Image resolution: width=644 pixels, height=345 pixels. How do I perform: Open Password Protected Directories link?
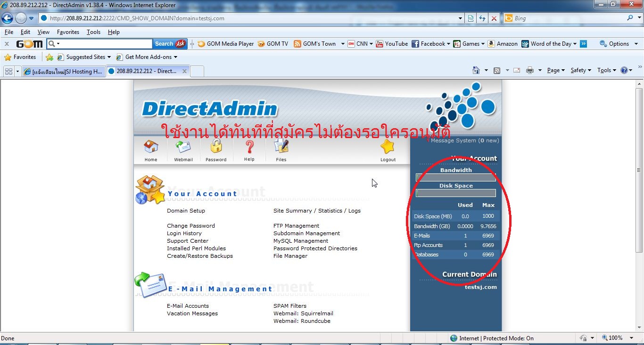click(x=315, y=248)
